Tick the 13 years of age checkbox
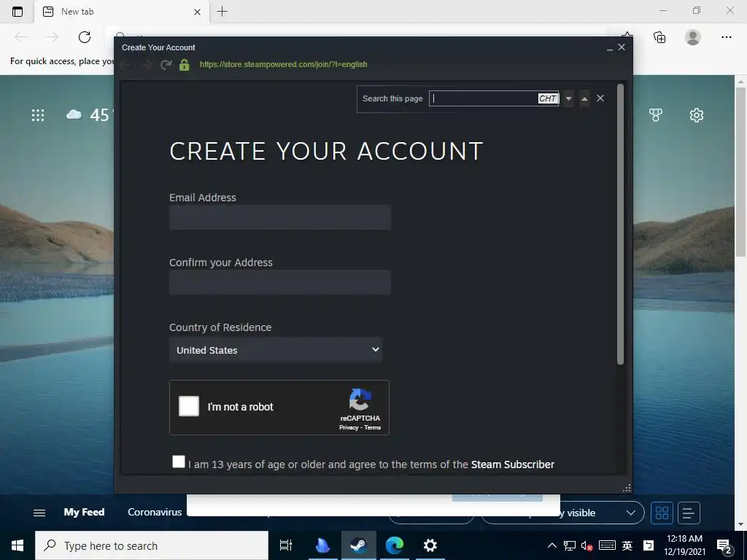 179,462
